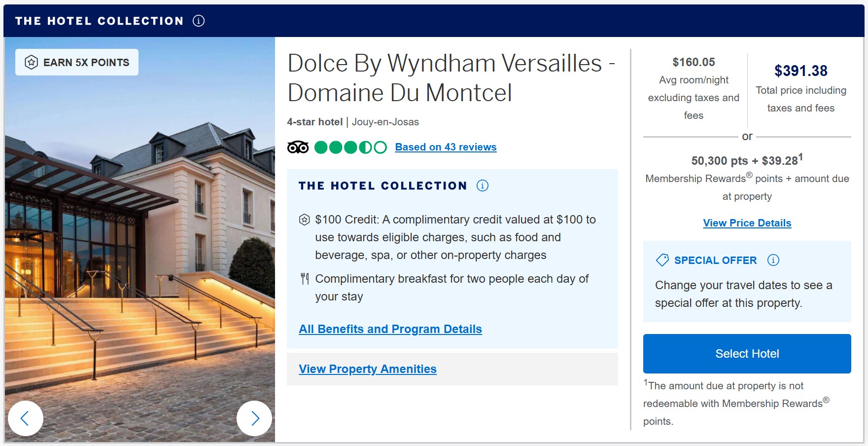Screen dimensions: 868x446
Task: Click the Special Offer tag icon
Action: point(662,260)
